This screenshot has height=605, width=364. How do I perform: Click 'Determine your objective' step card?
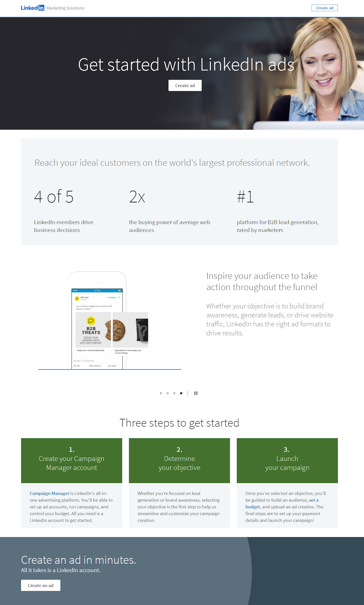point(179,460)
